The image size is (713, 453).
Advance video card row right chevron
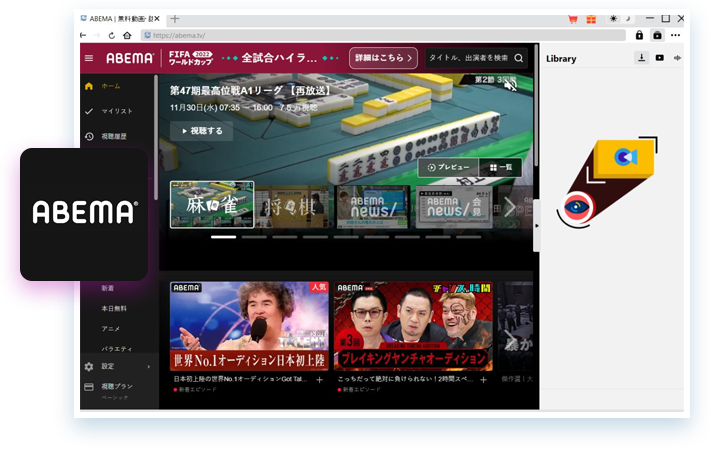click(x=511, y=339)
